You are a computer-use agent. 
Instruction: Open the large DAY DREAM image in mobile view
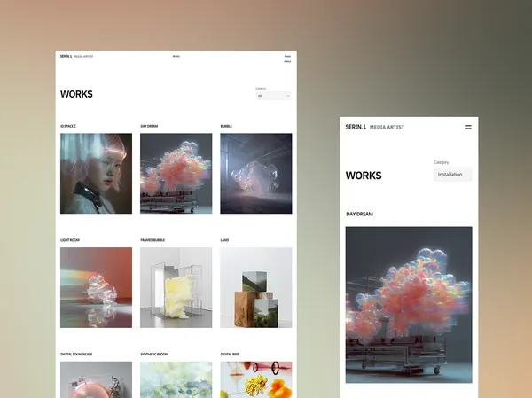tap(409, 305)
